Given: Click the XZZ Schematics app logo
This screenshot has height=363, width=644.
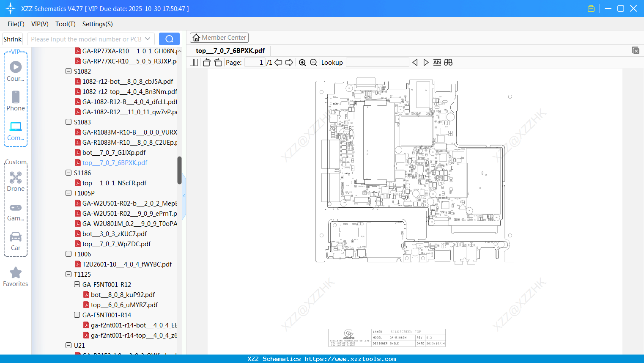Looking at the screenshot, I should pos(11,8).
